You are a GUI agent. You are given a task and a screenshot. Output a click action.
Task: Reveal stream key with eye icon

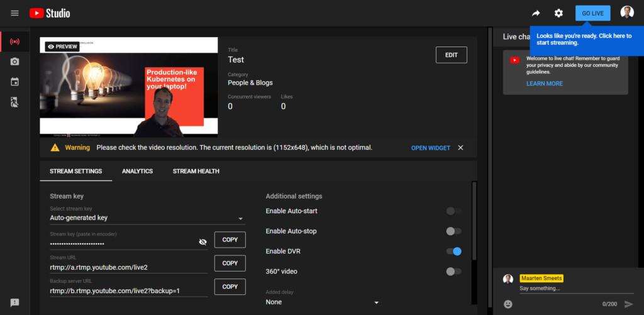click(203, 241)
